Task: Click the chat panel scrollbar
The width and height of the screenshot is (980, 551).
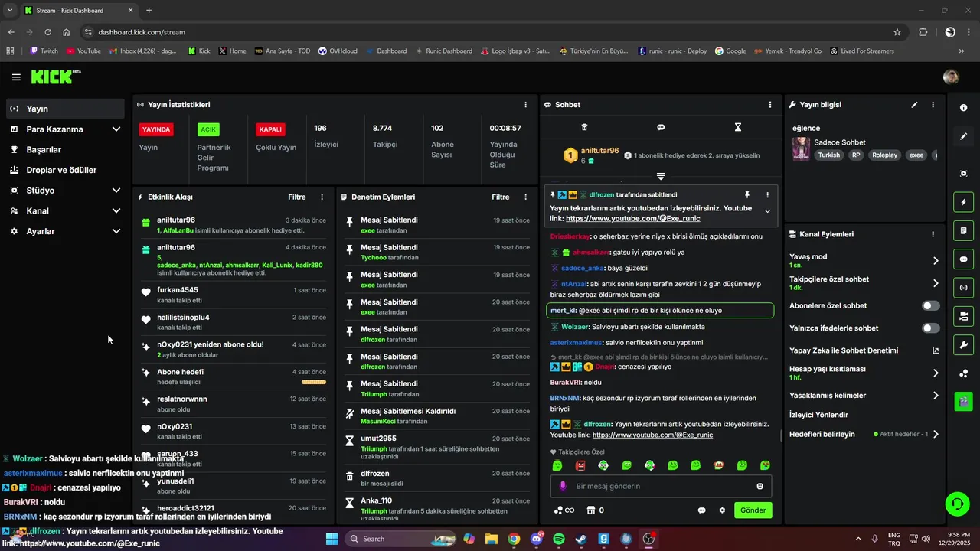Action: pos(781,436)
